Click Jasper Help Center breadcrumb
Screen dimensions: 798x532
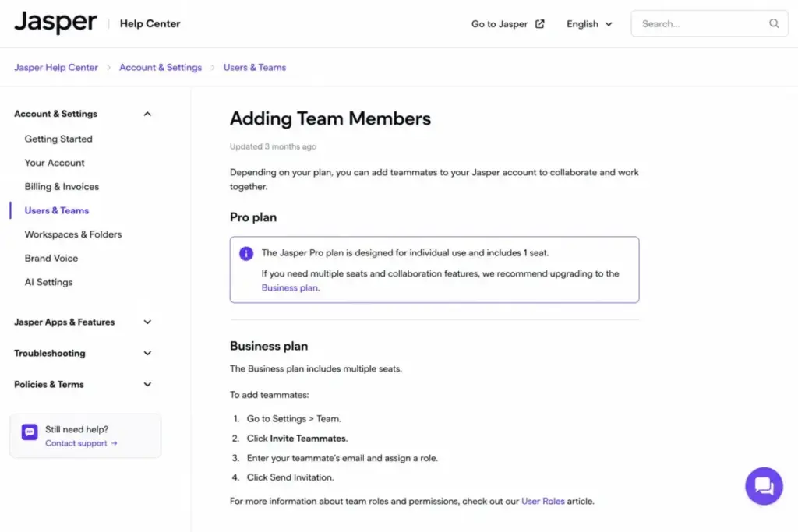tap(56, 67)
